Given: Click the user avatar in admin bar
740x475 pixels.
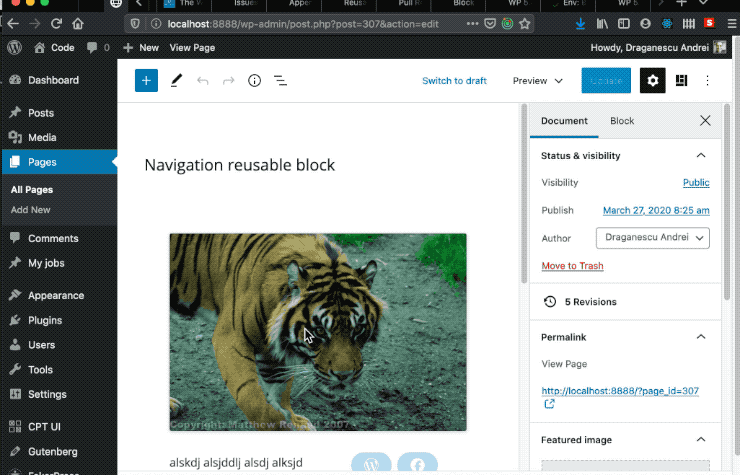Looking at the screenshot, I should pos(720,47).
